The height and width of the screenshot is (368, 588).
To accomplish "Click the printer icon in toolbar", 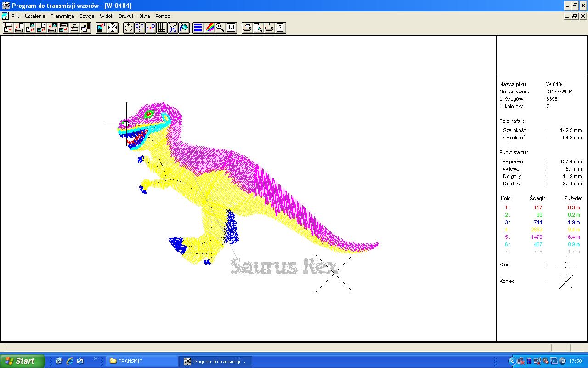I will (x=247, y=28).
